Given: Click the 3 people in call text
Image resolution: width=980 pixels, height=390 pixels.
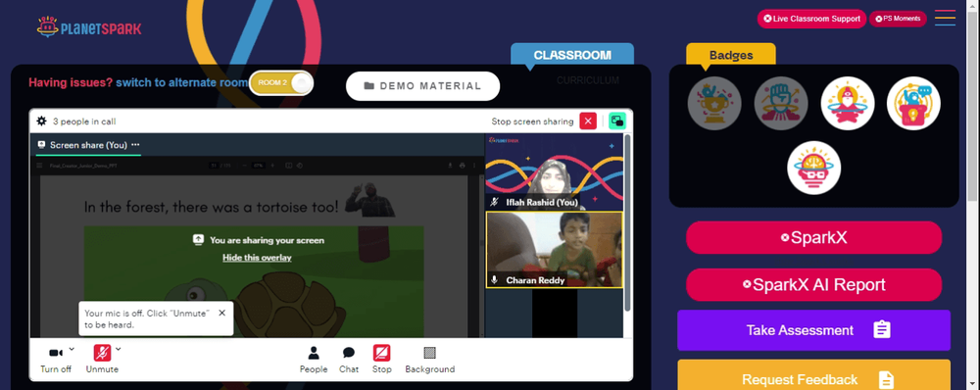Looking at the screenshot, I should 83,122.
